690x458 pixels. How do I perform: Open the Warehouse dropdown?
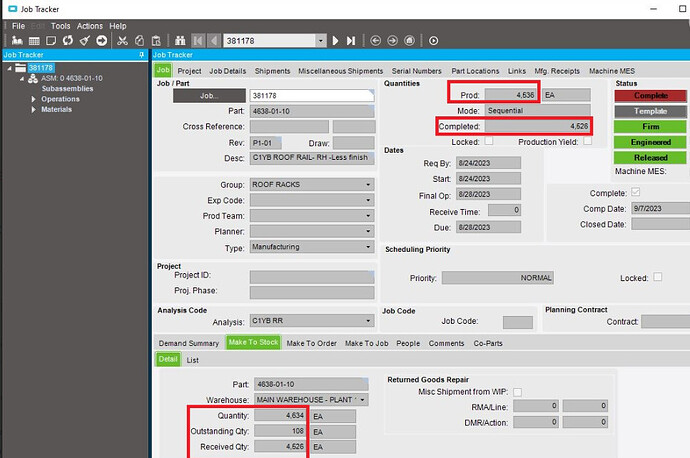coord(363,400)
